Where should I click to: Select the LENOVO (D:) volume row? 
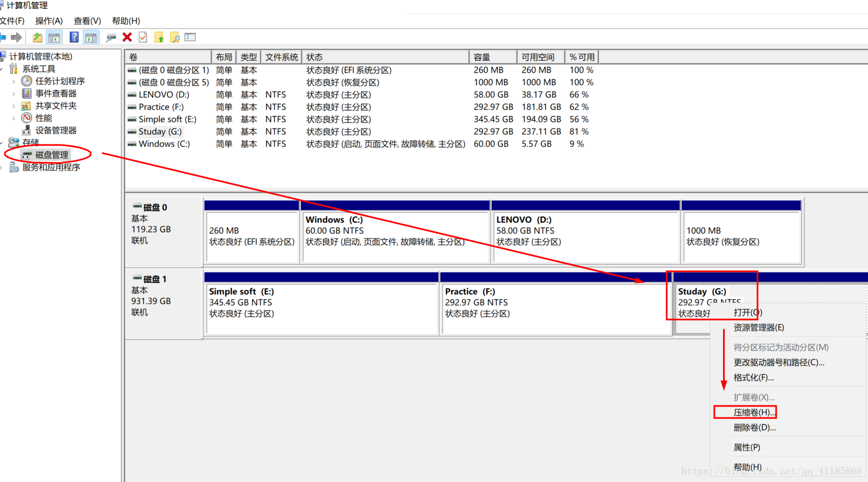pos(361,95)
